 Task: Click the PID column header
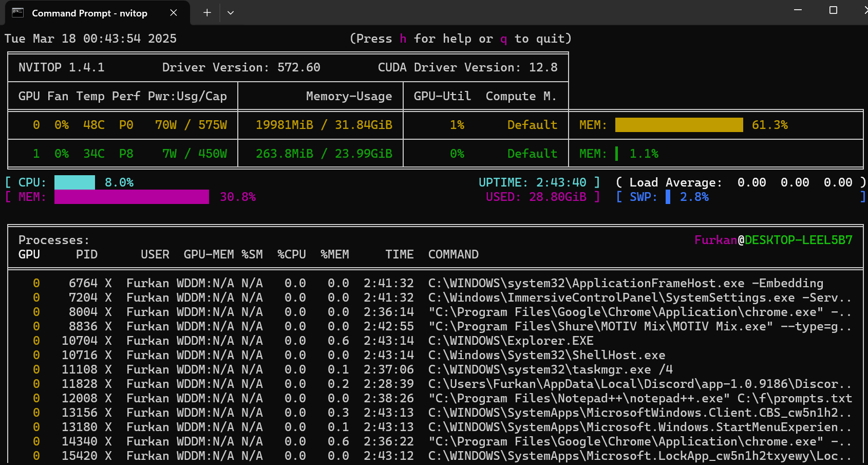tap(86, 254)
